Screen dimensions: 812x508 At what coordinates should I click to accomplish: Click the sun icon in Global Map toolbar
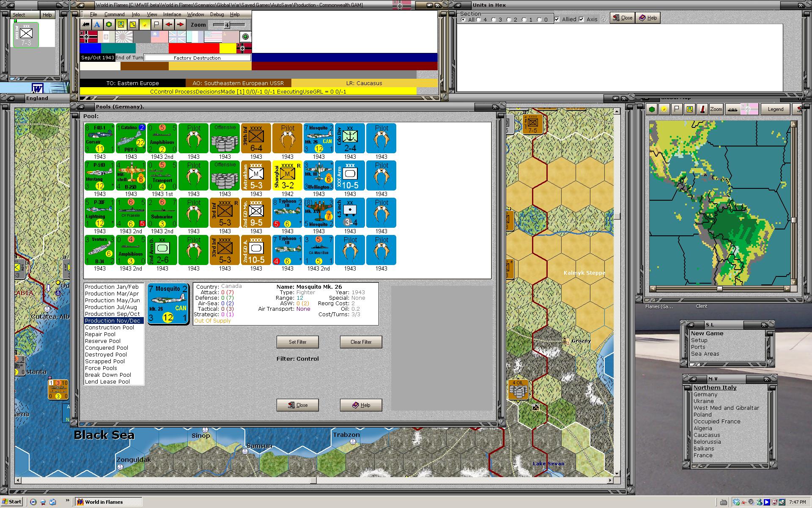pyautogui.click(x=664, y=109)
